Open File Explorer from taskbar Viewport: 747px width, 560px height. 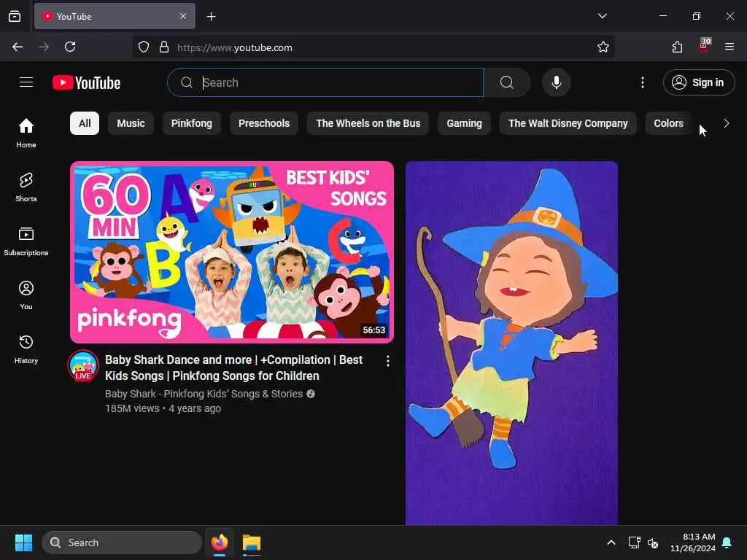[x=252, y=542]
